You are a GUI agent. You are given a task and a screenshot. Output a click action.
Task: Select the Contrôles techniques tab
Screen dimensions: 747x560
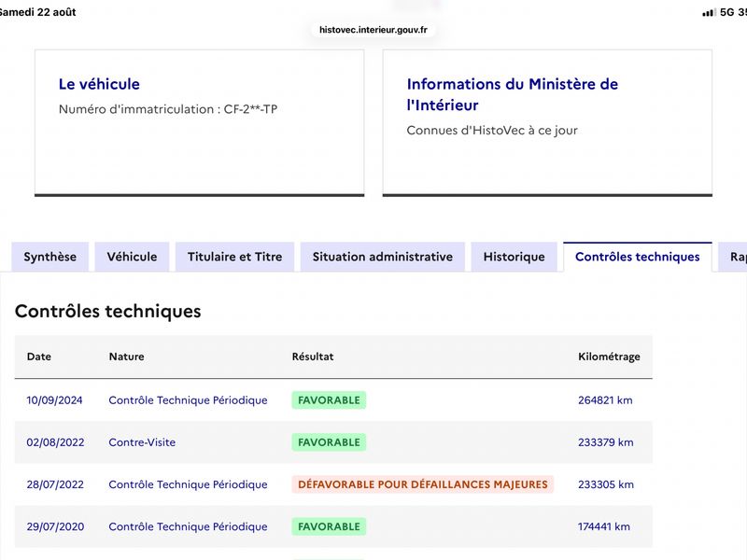[638, 257]
